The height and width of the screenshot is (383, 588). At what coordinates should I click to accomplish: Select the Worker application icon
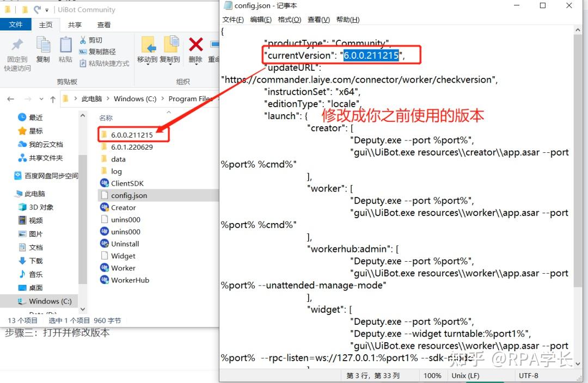[x=104, y=268]
